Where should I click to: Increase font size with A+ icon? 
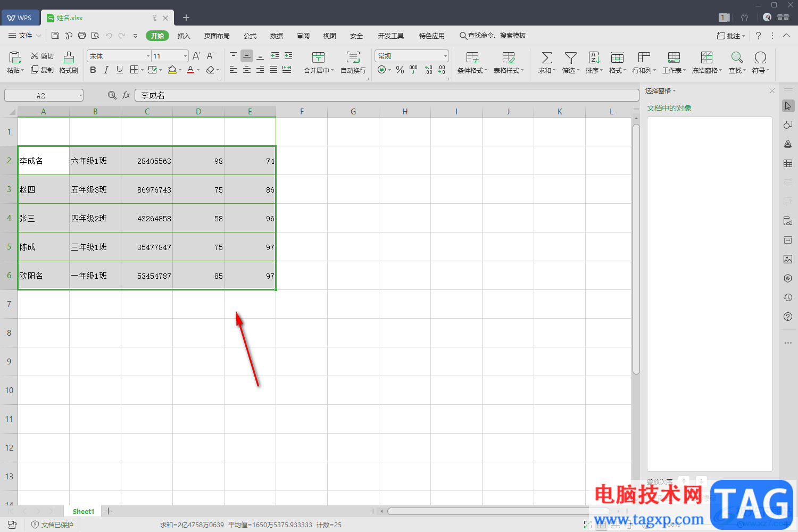(196, 56)
